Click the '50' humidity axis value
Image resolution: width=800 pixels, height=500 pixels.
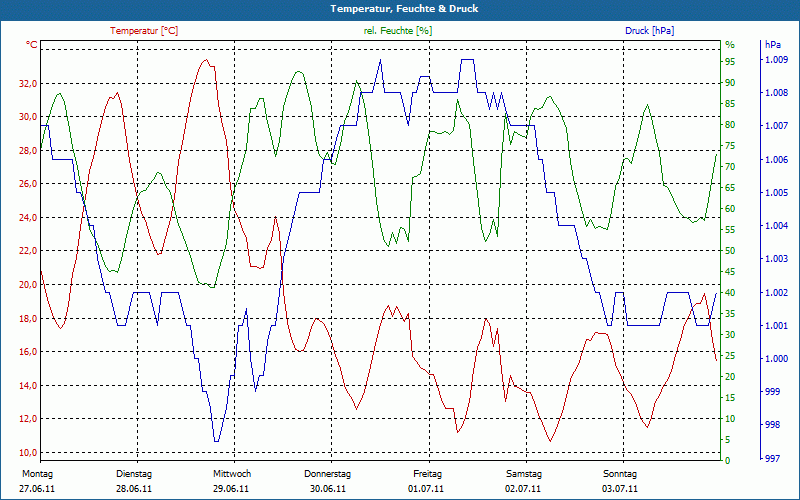[730, 251]
